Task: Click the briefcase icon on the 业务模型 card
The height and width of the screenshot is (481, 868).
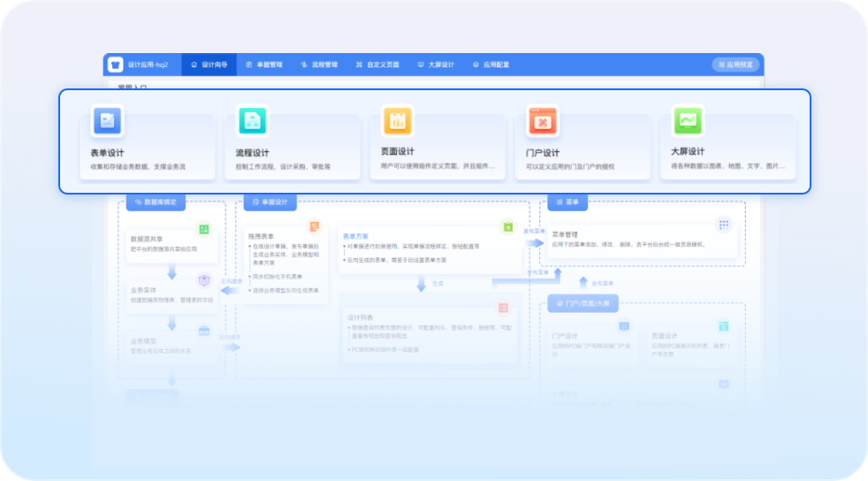Action: coord(204,331)
